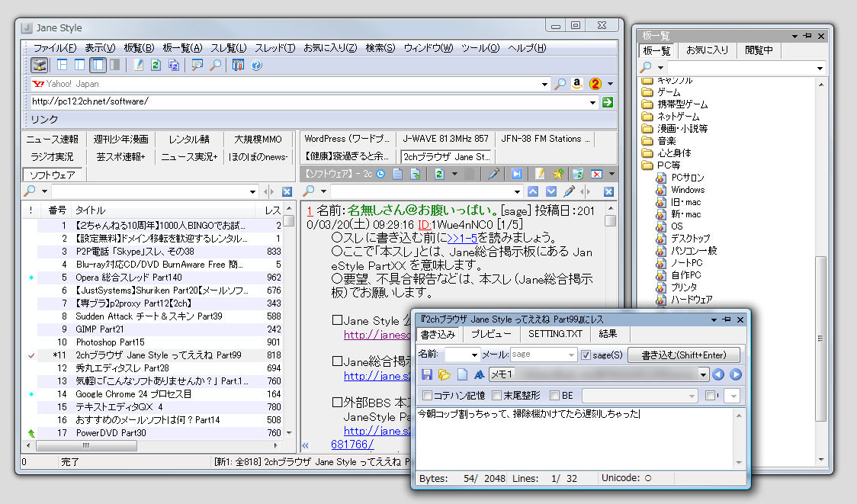
Task: Enable the sage(S) checkbox
Action: coord(586,354)
